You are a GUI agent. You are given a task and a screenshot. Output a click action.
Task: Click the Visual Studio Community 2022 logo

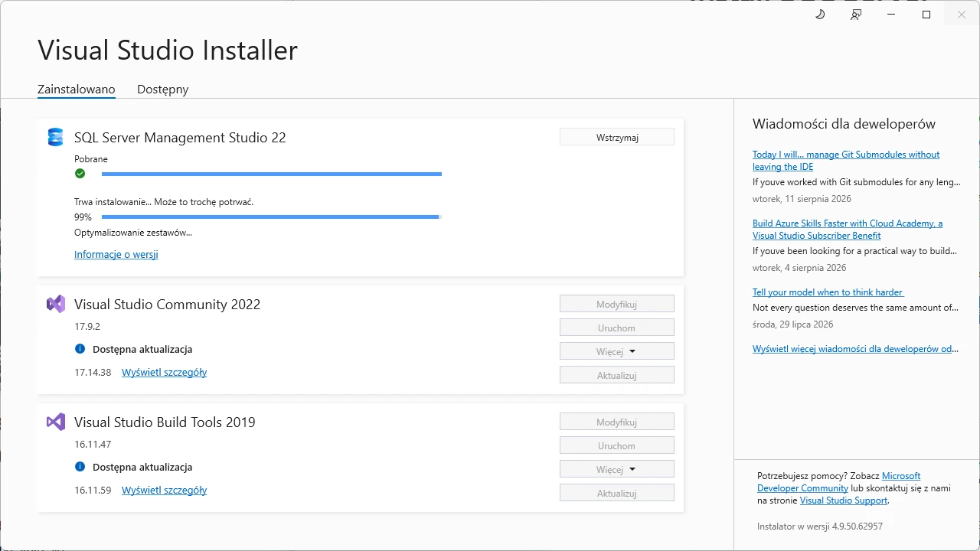click(x=55, y=304)
